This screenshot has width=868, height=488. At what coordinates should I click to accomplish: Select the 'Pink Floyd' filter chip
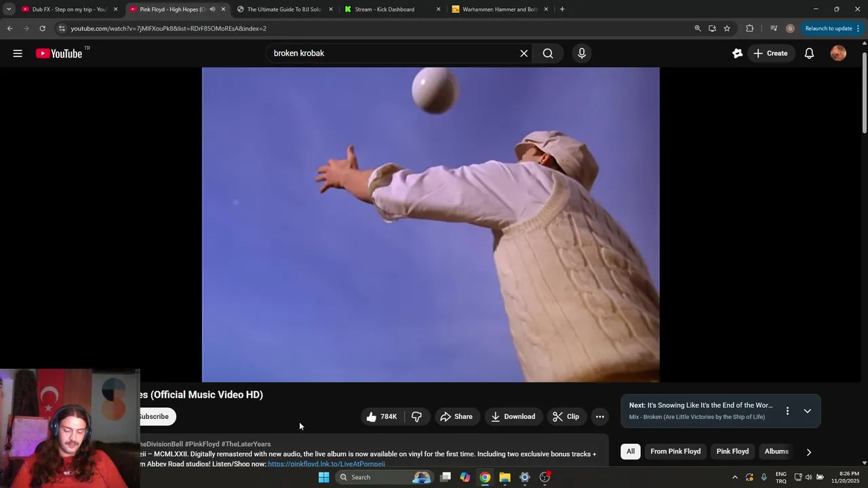click(732, 451)
